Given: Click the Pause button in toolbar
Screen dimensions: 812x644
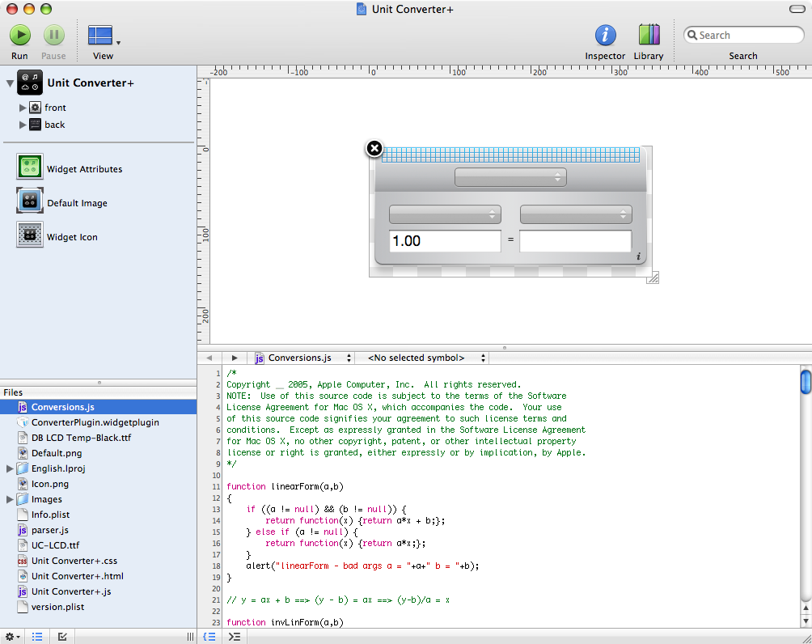Looking at the screenshot, I should click(x=53, y=36).
